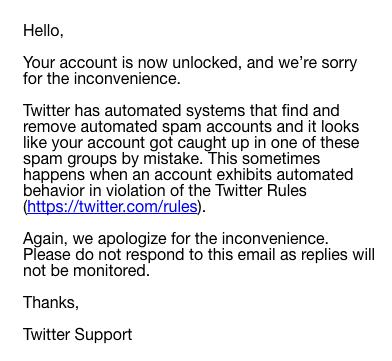Click the "Your account is now unlocked" sentence
Image resolution: width=392 pixels, height=361 pixels.
pos(190,63)
